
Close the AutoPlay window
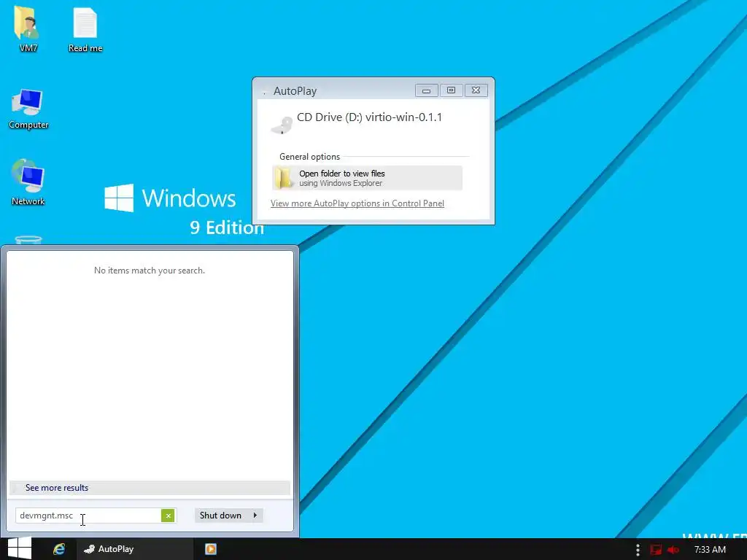coord(476,90)
